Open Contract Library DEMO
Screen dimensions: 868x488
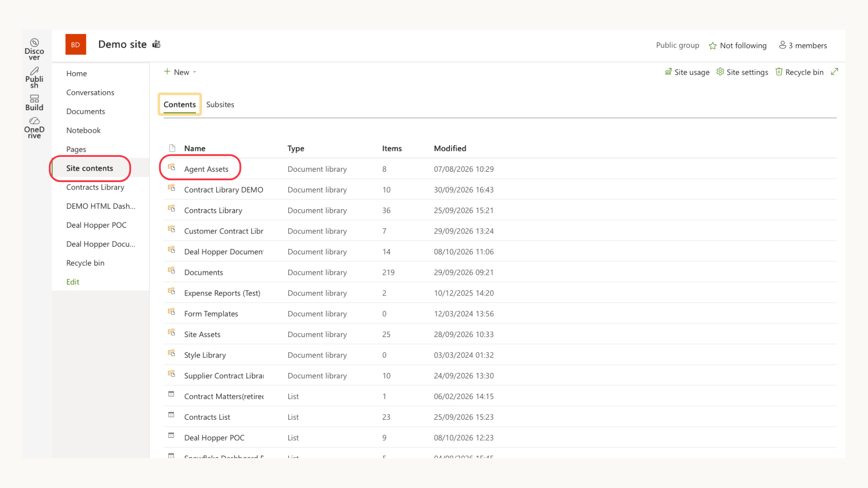coord(223,190)
